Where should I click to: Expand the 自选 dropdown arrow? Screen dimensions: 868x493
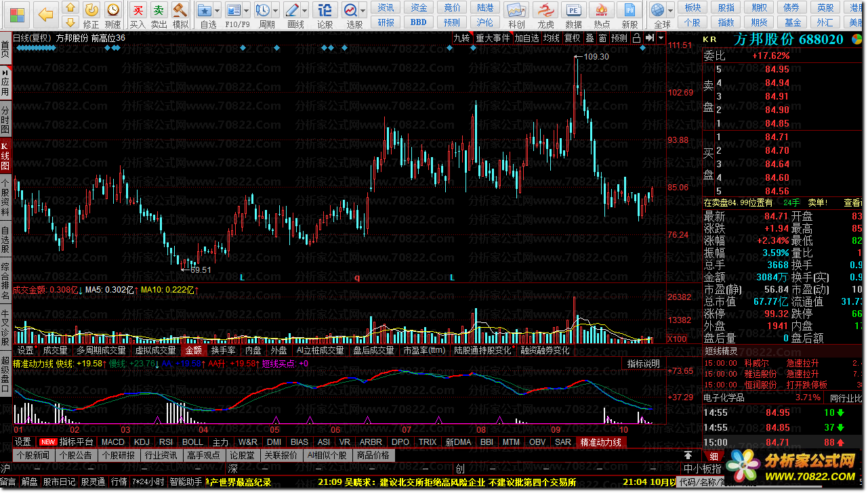217,12
